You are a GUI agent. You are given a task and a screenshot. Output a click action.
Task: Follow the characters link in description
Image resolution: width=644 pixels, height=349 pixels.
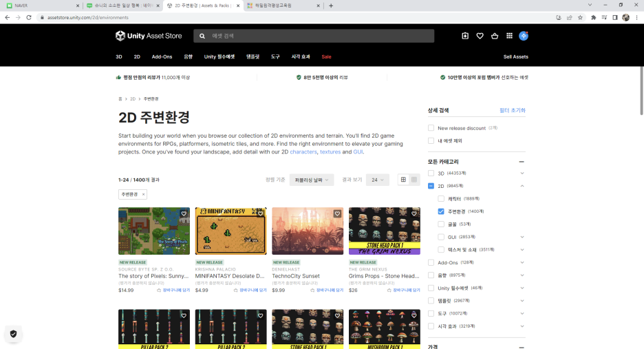pos(303,151)
